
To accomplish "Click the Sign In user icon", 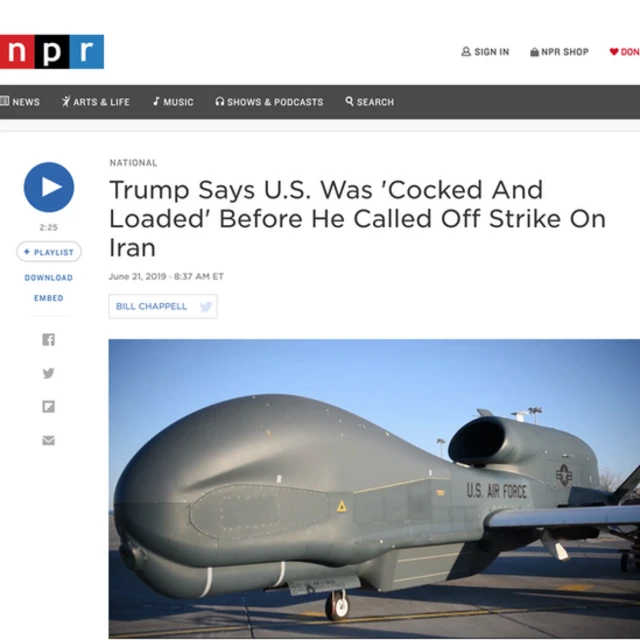I will [466, 52].
